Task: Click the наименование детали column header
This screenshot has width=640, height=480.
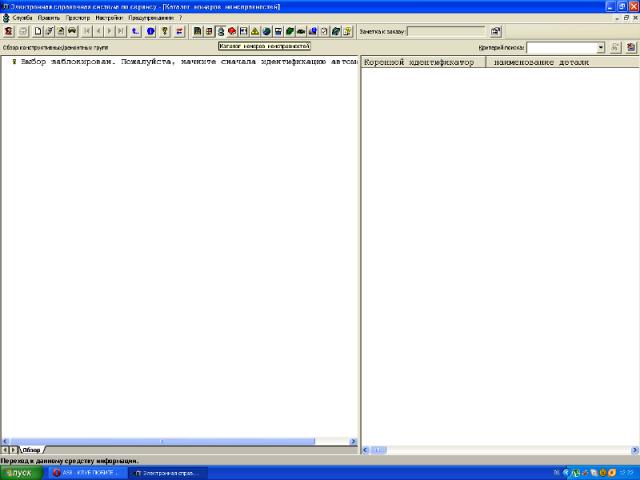Action: (x=540, y=62)
